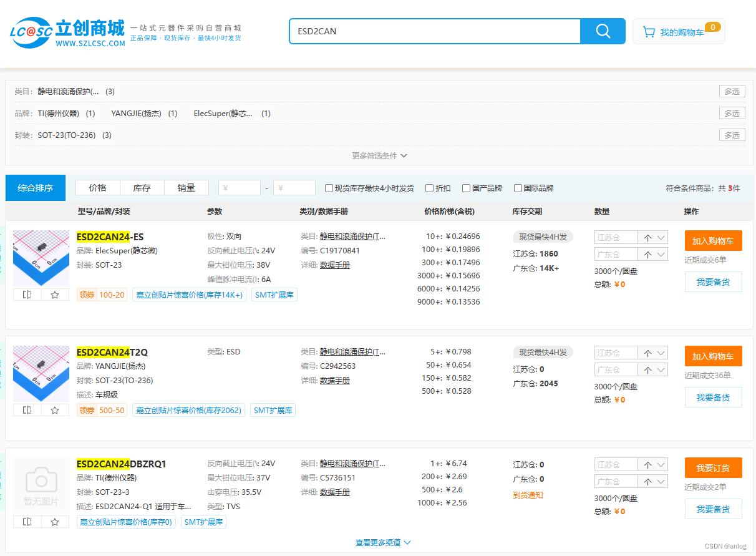The height and width of the screenshot is (556, 756).
Task: Click 多选 in the 类目 filter row
Action: click(x=732, y=91)
